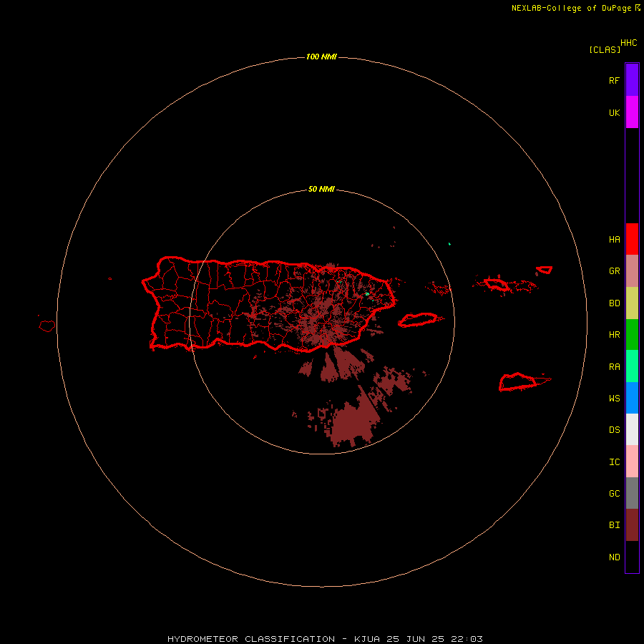Click the 100 NMI range ring label
This screenshot has height=644, width=644.
(321, 57)
